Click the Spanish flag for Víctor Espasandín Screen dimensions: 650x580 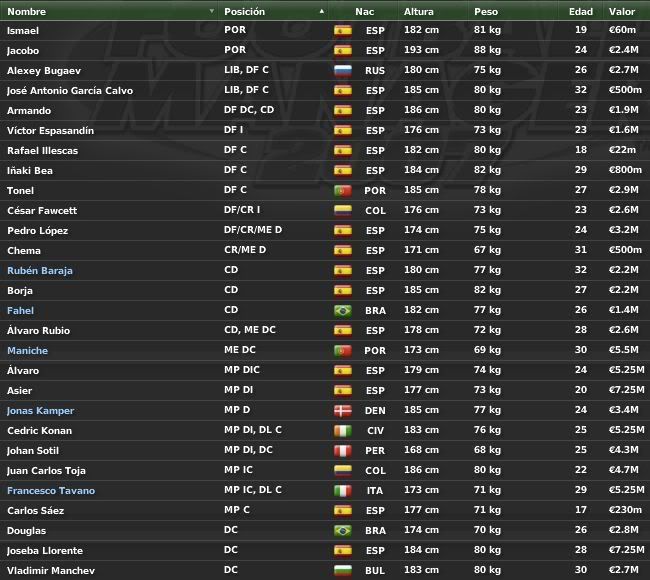click(x=343, y=130)
